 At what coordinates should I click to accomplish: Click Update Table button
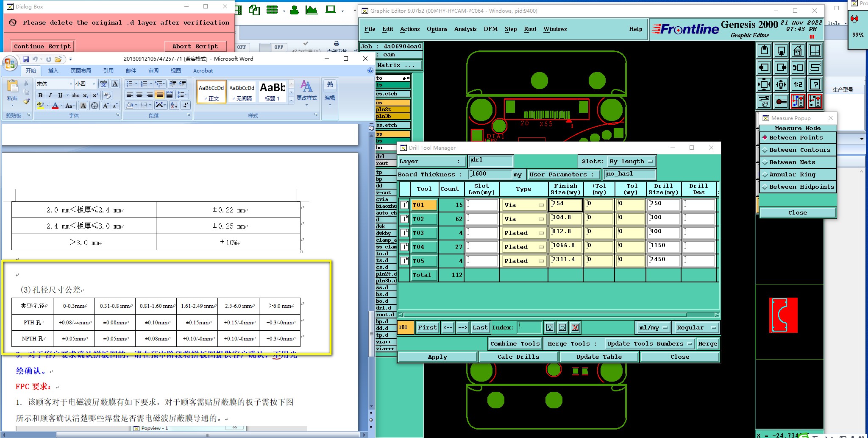599,357
